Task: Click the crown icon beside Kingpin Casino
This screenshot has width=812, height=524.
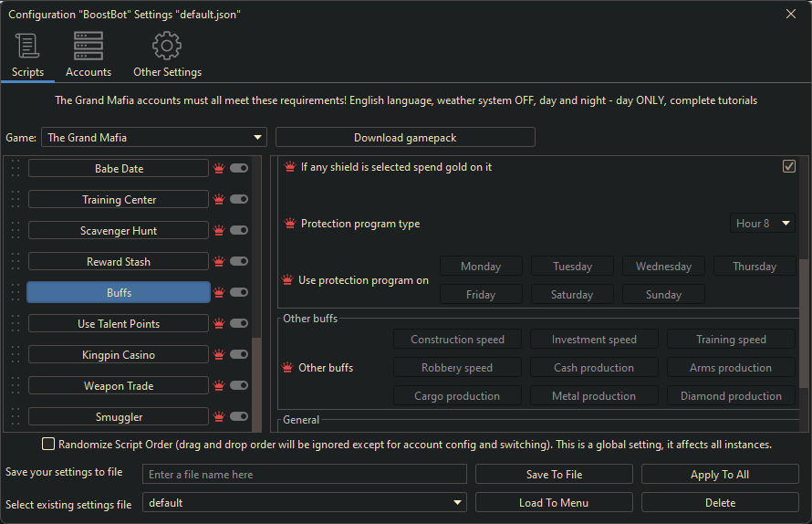Action: [219, 355]
